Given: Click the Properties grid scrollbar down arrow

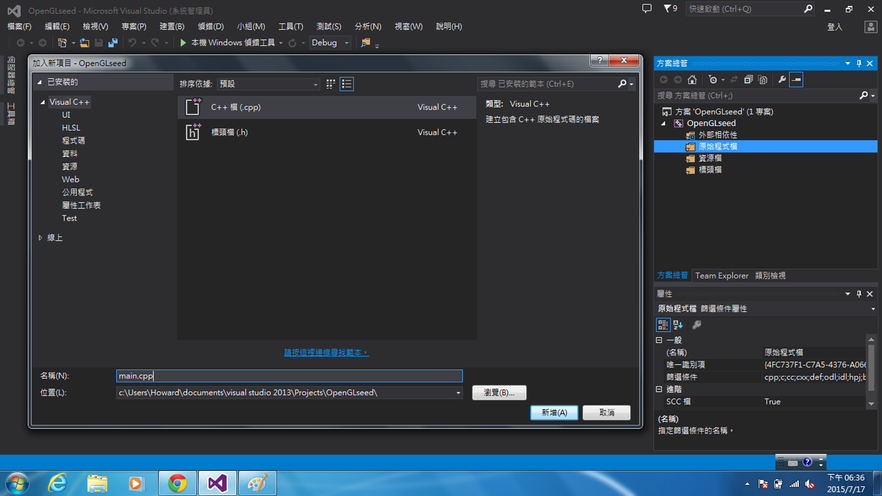Looking at the screenshot, I should (871, 404).
